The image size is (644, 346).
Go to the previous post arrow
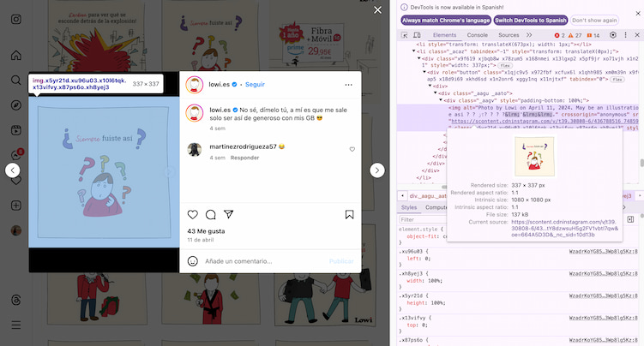click(12, 170)
